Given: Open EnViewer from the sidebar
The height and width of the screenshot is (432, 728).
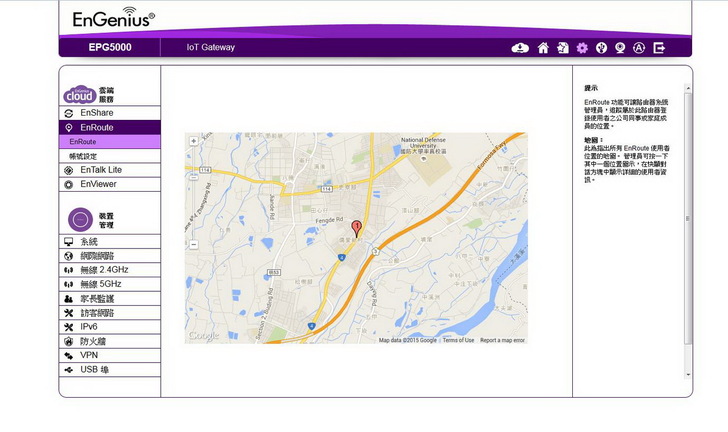Looking at the screenshot, I should pos(98,184).
